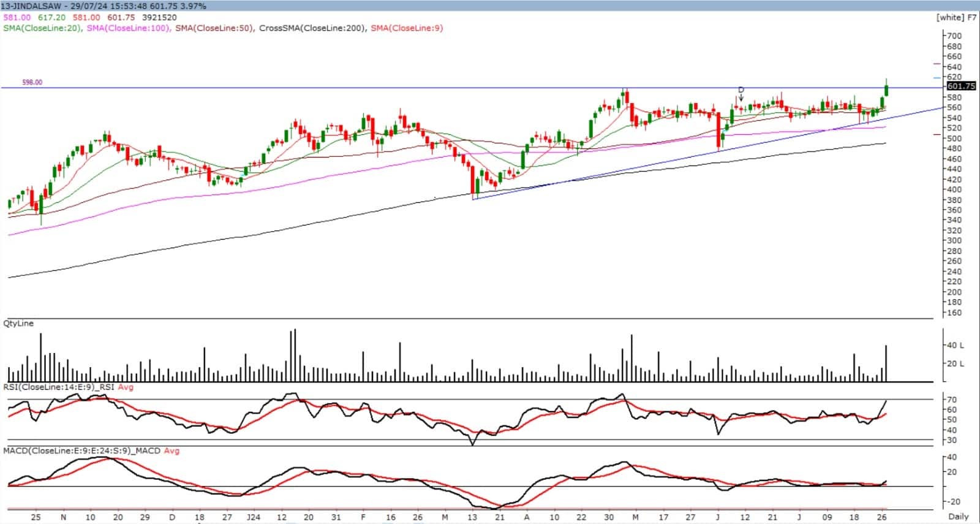The width and height of the screenshot is (980, 524).
Task: Open the [white] F7 theme selector
Action: click(x=956, y=17)
